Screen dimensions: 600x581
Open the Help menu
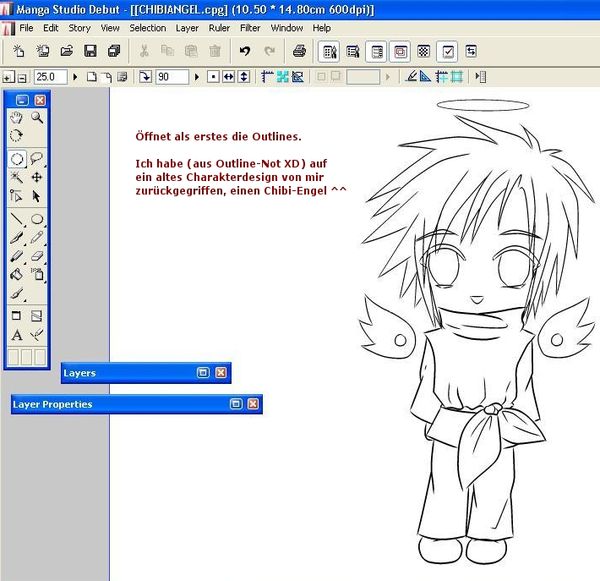[321, 28]
